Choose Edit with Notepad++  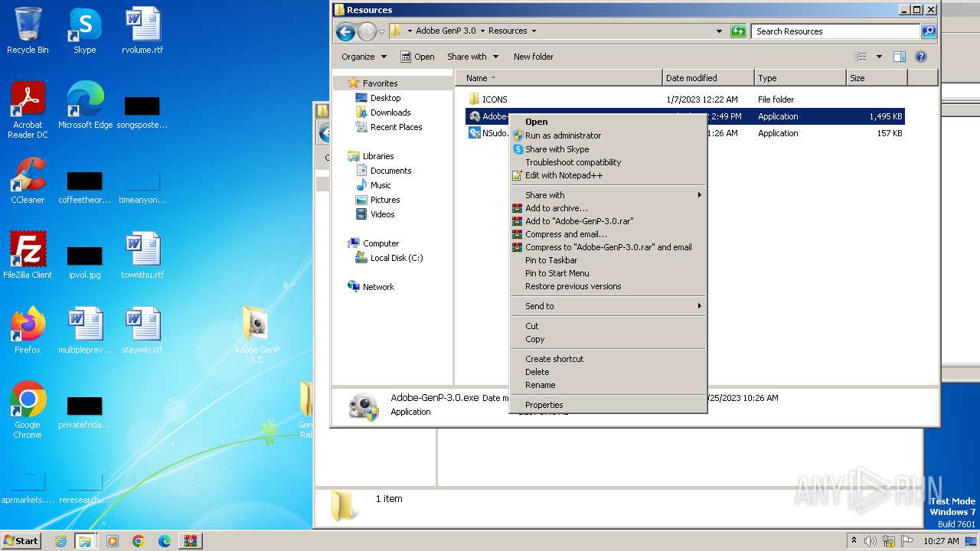(x=608, y=175)
